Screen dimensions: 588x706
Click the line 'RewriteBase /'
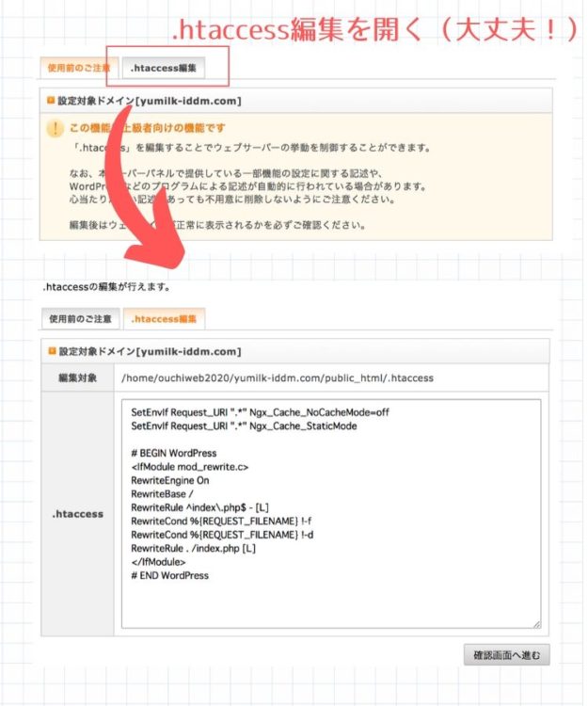click(162, 494)
